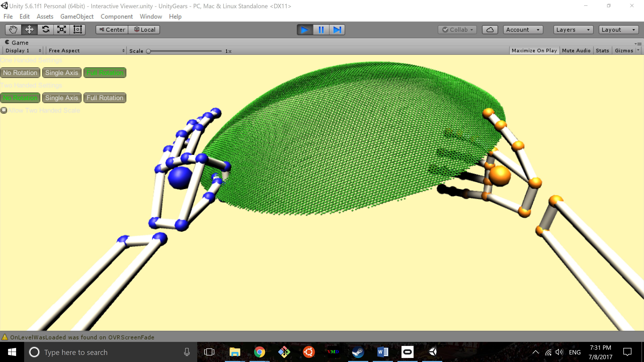Viewport: 644px width, 362px height.
Task: Open the Layout dropdown
Action: click(x=618, y=30)
